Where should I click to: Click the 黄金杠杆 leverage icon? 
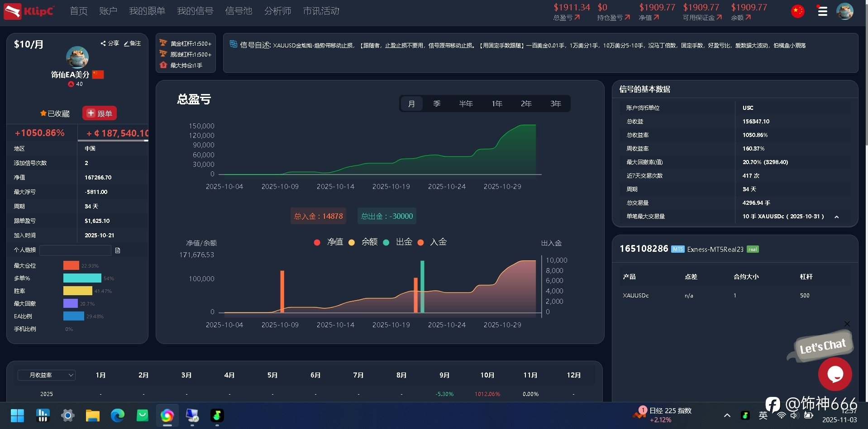click(163, 43)
